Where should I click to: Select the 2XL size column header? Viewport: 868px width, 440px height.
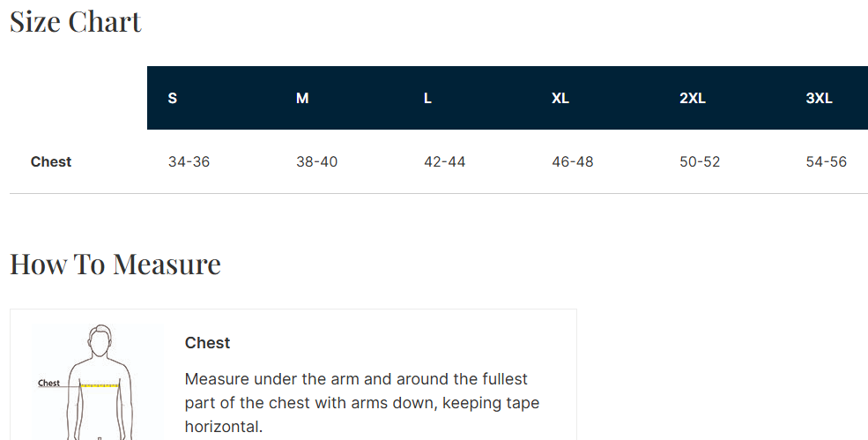coord(693,98)
